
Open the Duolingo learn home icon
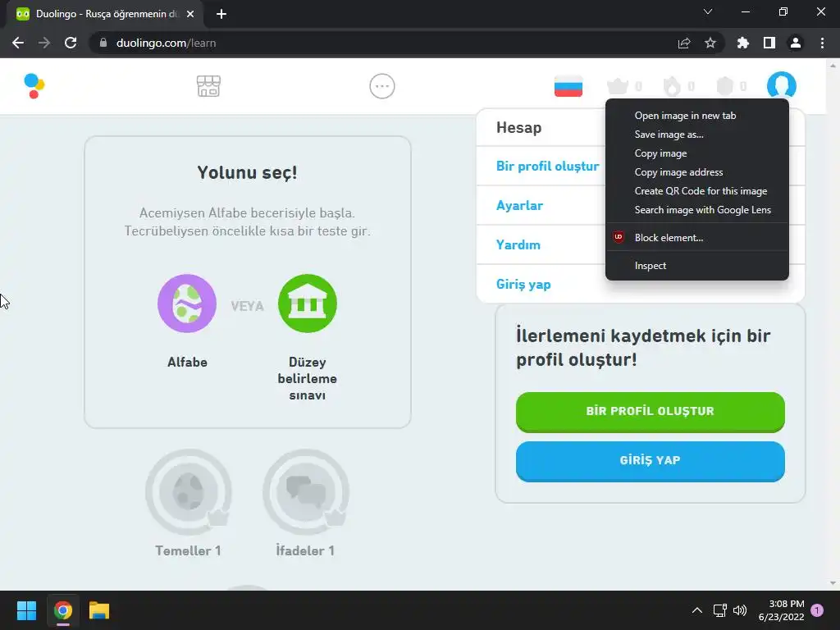pos(34,85)
